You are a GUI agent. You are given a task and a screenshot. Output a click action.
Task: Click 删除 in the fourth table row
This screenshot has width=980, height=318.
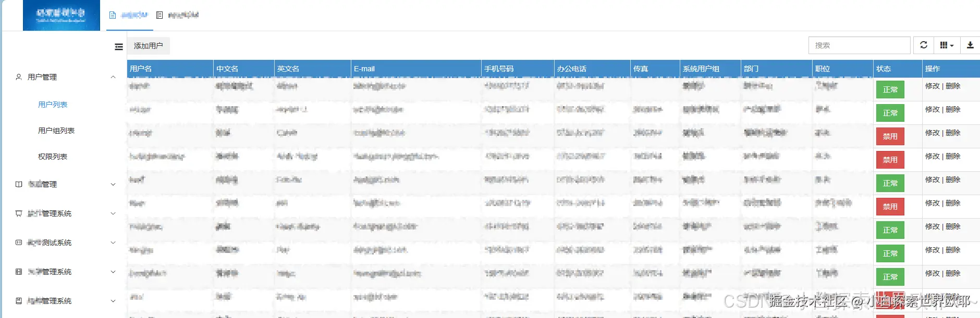coord(953,156)
